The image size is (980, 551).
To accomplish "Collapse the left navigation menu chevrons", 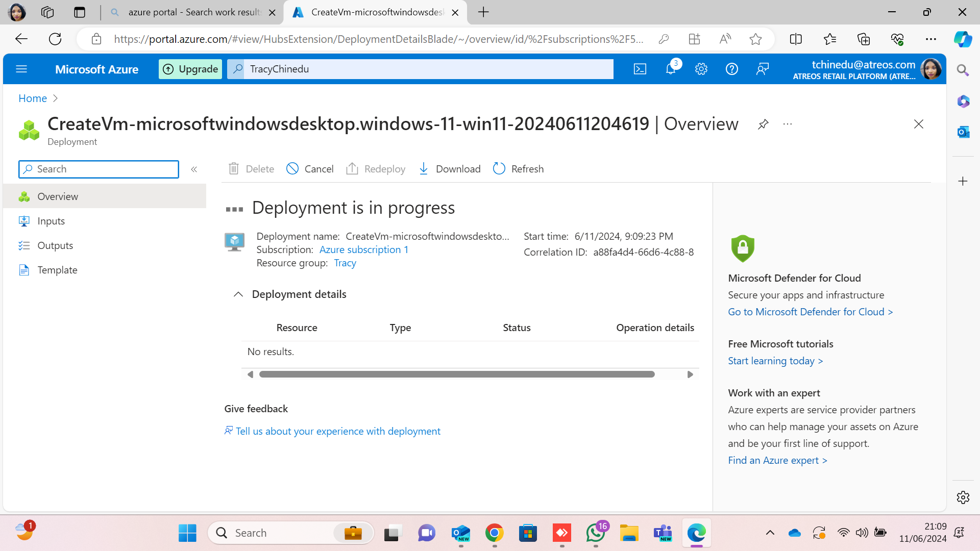I will [x=194, y=169].
